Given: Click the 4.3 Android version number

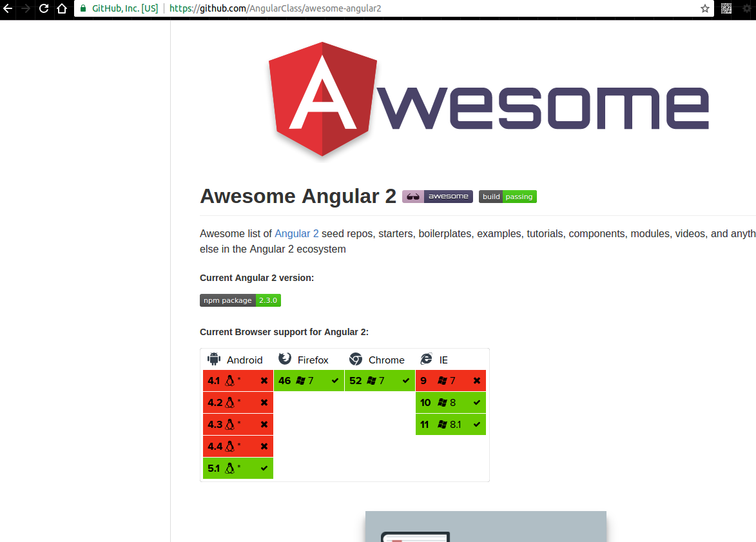Looking at the screenshot, I should click(x=215, y=424).
